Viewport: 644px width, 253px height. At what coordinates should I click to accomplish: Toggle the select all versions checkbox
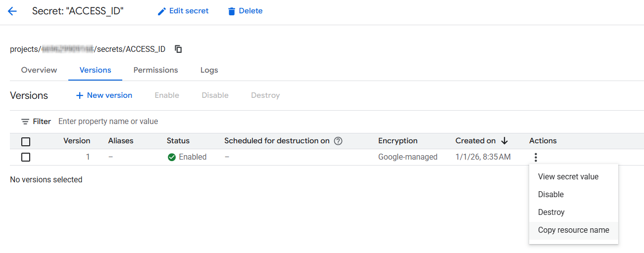[x=26, y=142]
